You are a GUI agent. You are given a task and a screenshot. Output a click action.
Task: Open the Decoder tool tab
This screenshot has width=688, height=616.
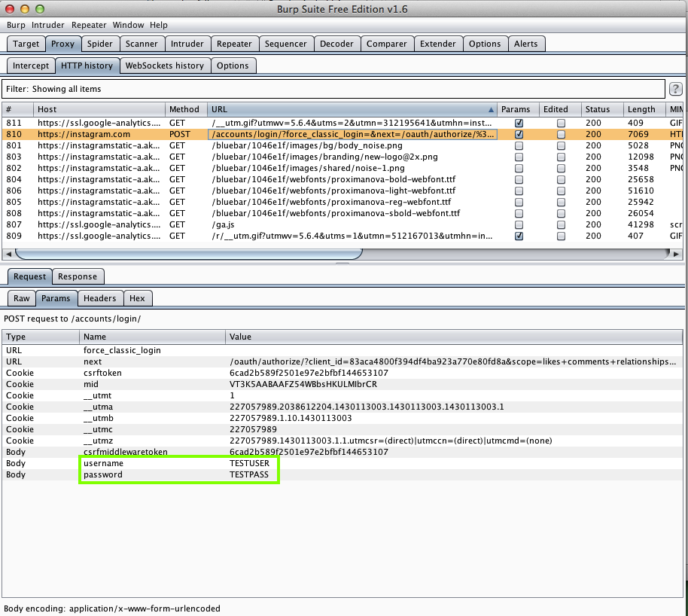coord(336,44)
